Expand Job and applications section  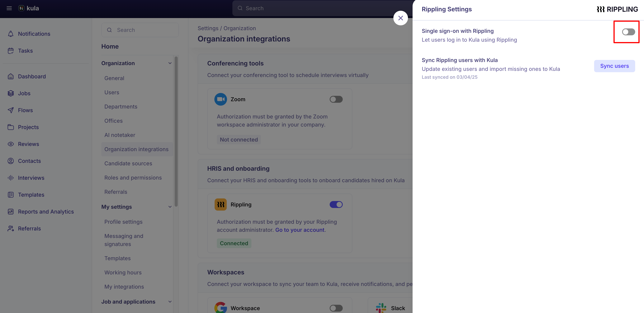tap(170, 301)
